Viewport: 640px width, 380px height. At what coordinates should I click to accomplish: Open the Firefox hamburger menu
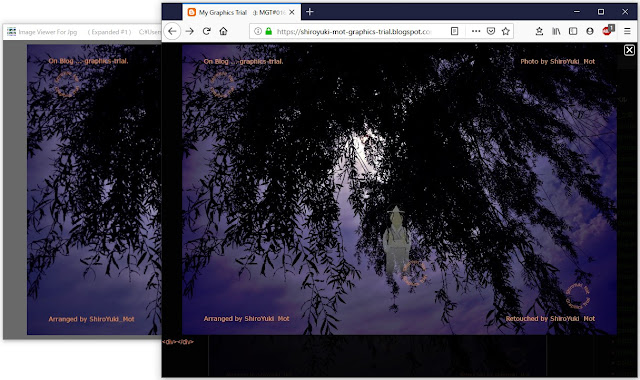pyautogui.click(x=627, y=31)
